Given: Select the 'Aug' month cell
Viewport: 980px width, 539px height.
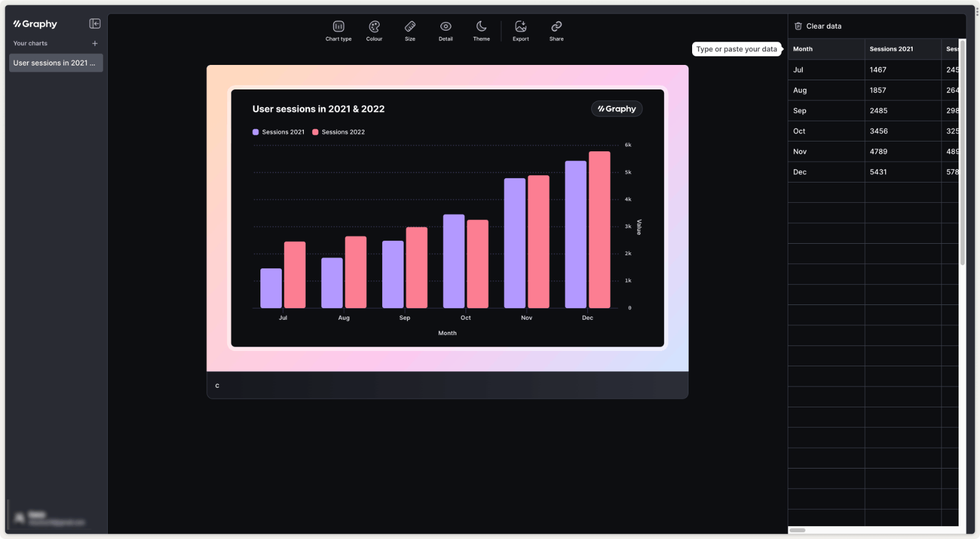Looking at the screenshot, I should pyautogui.click(x=826, y=90).
